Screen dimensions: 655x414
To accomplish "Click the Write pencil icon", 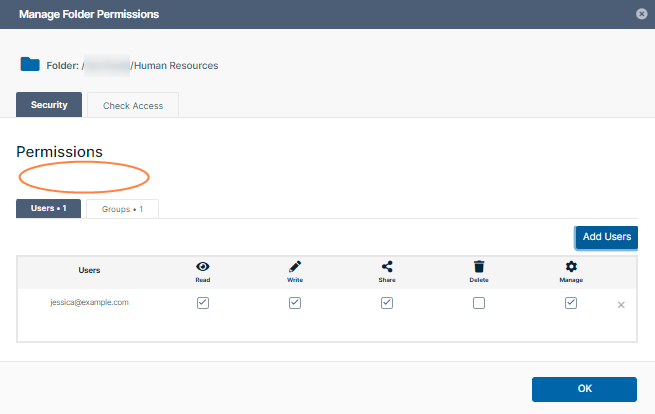I will click(x=295, y=267).
